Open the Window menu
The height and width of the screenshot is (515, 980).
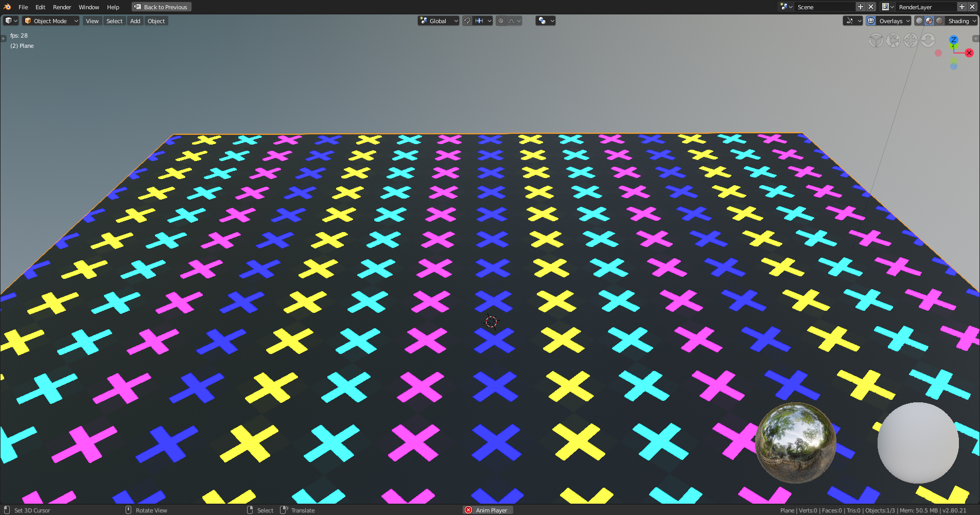(x=89, y=7)
